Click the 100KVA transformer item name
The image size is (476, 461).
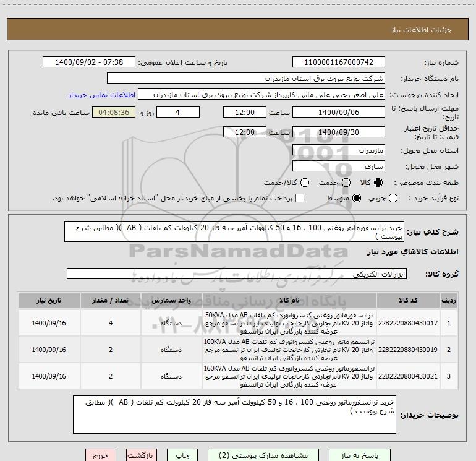click(x=289, y=350)
